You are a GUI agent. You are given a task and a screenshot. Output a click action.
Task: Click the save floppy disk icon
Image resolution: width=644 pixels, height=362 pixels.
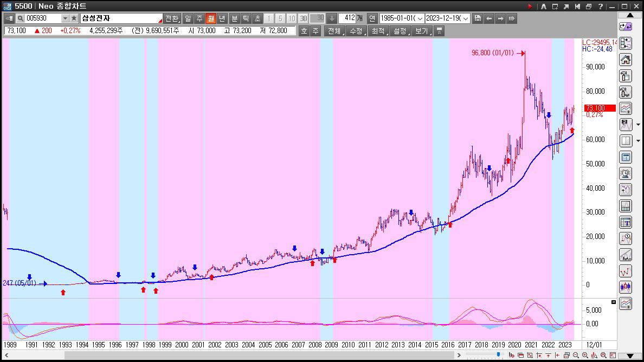tap(478, 18)
